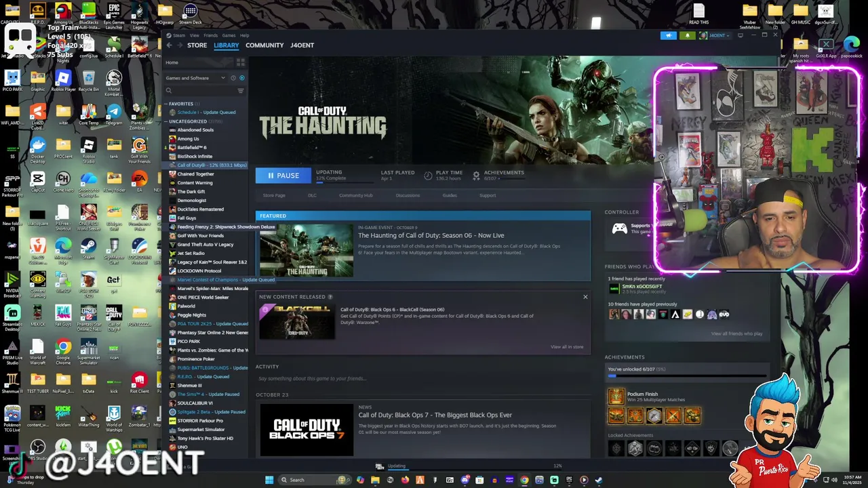The width and height of the screenshot is (868, 488).
Task: Open the Steam menu
Action: pos(180,35)
